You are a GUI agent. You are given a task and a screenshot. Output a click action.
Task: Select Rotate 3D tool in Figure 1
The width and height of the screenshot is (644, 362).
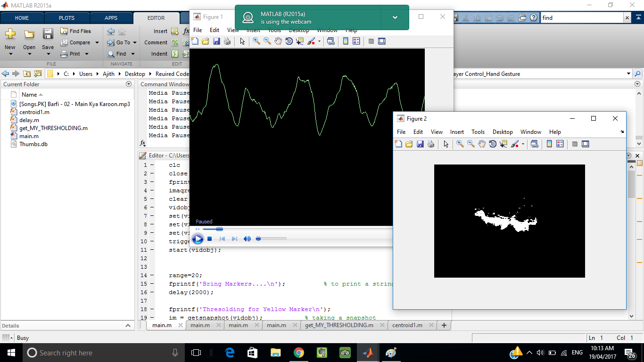click(x=289, y=41)
